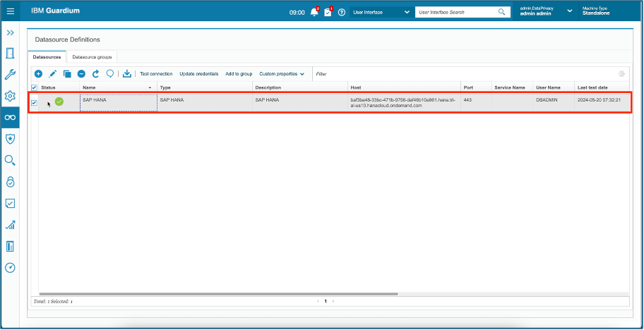This screenshot has height=330, width=644.
Task: Open the padlock protect icon in sidebar
Action: tap(11, 182)
